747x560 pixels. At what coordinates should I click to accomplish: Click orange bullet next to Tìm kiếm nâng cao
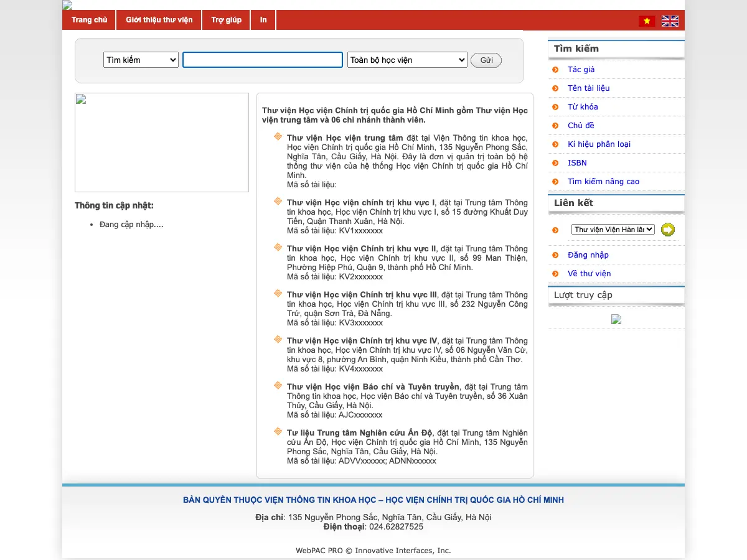[x=555, y=182]
